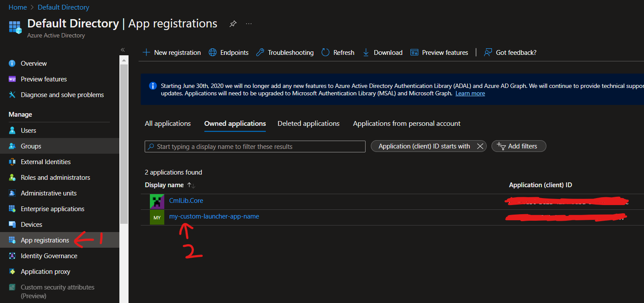Select the Owned applications tab
The image size is (644, 303).
235,124
